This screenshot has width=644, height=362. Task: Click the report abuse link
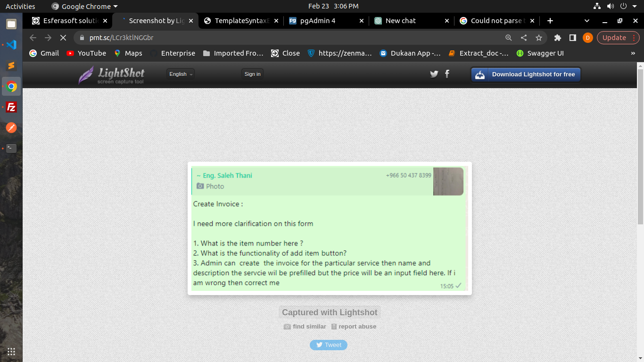coord(357,327)
